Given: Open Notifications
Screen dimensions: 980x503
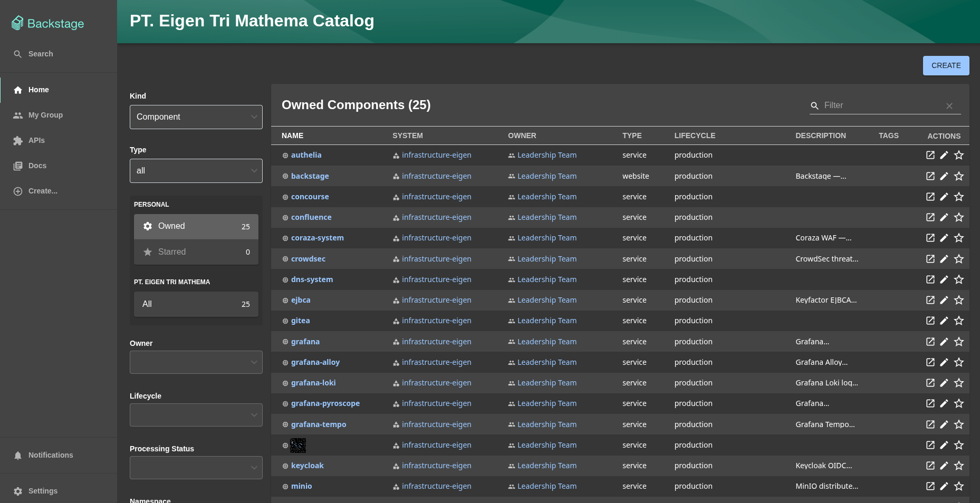Looking at the screenshot, I should click(x=59, y=455).
